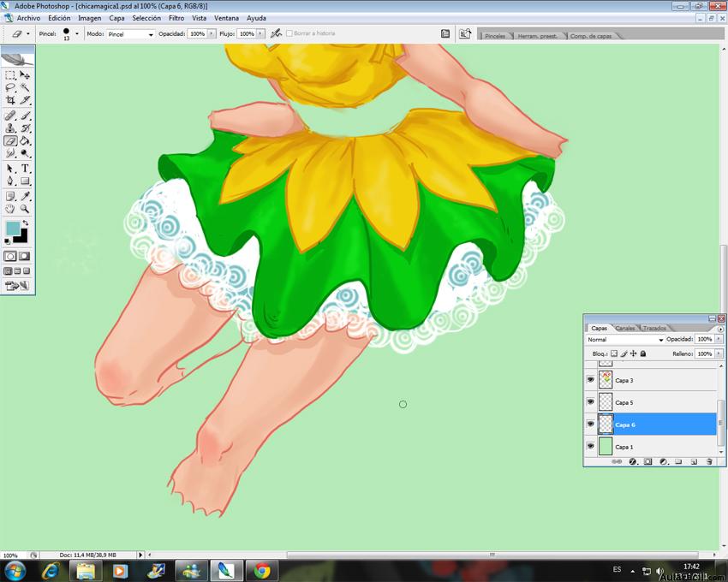The width and height of the screenshot is (728, 582).
Task: Open the layer Opacidad arrow in Layers panel
Action: coord(719,339)
